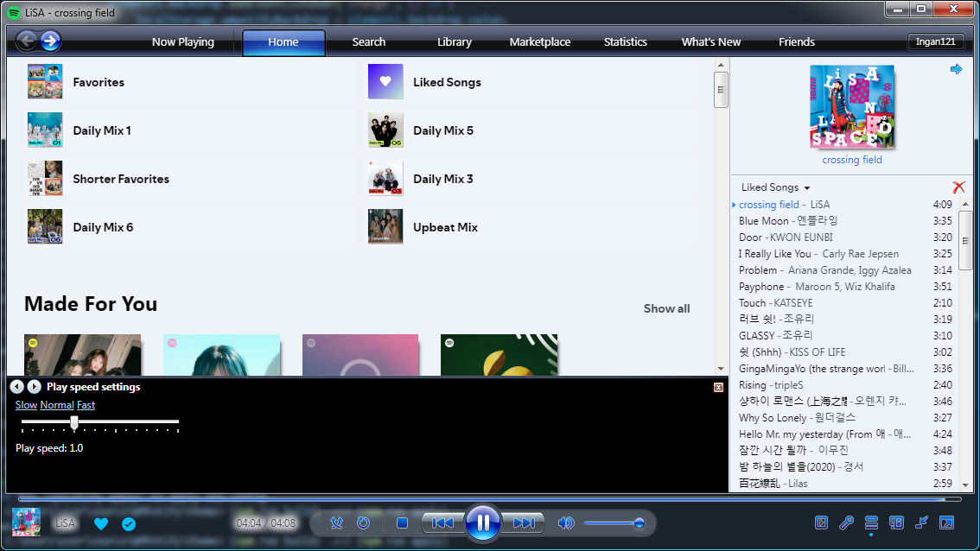
Task: Click the blue checkmark icon next to the heart
Action: click(x=129, y=523)
